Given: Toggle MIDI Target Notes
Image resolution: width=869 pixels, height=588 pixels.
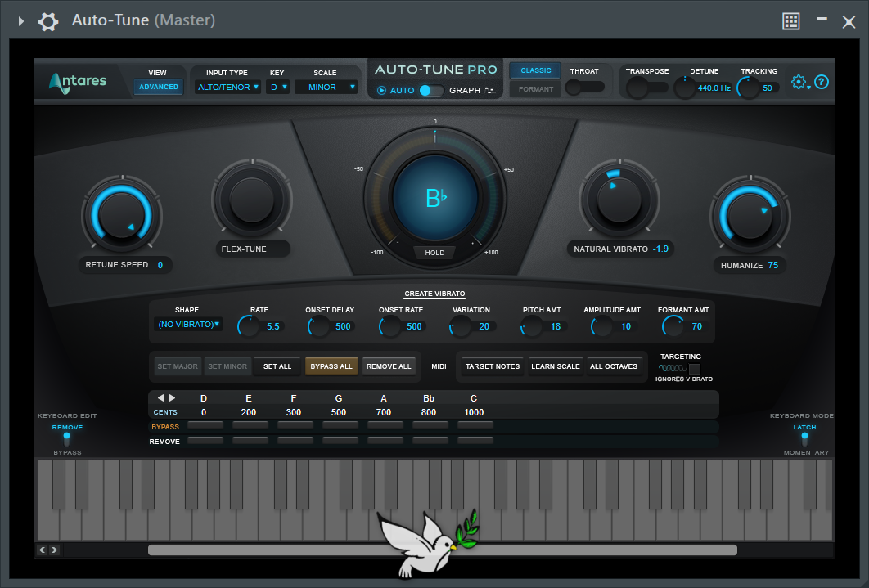Looking at the screenshot, I should tap(493, 366).
